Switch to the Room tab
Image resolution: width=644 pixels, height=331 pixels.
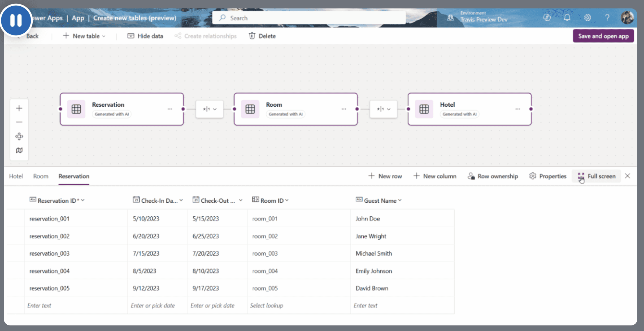(x=41, y=176)
